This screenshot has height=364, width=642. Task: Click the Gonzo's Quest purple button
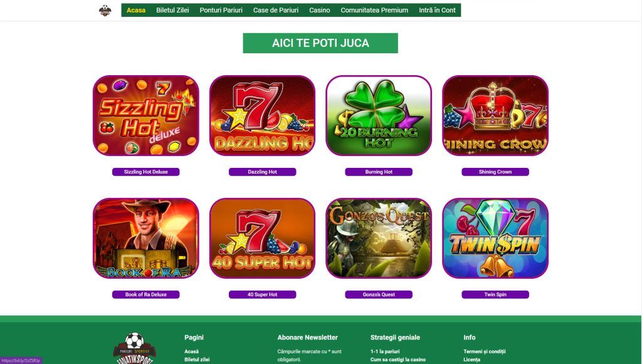(x=379, y=294)
